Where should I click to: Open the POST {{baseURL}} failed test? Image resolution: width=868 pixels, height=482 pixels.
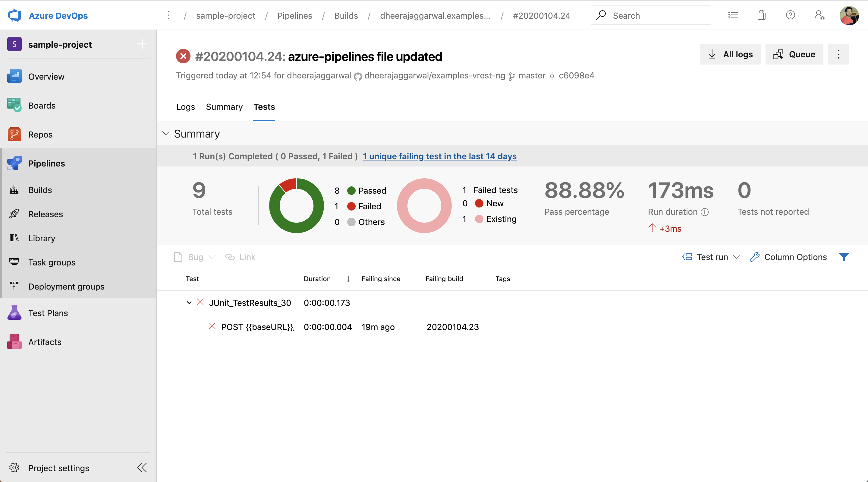(x=257, y=327)
